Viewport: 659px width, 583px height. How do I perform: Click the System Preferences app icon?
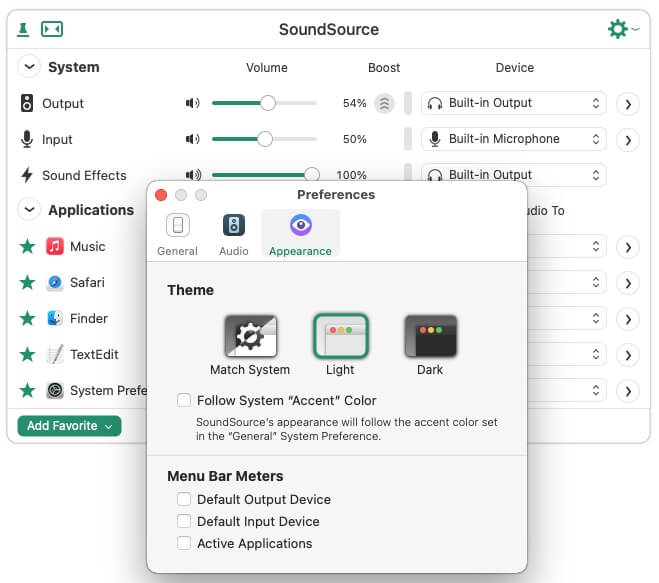point(55,390)
